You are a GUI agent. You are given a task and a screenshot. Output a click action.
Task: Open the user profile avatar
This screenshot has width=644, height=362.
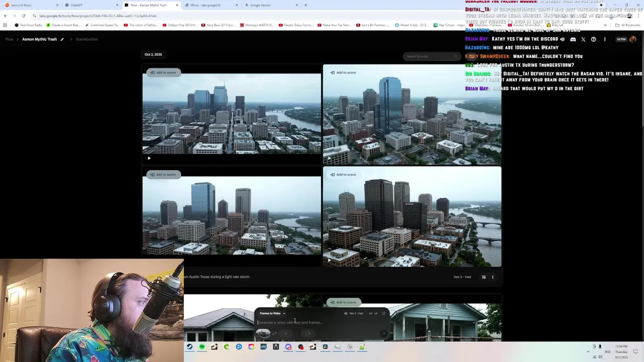click(633, 39)
